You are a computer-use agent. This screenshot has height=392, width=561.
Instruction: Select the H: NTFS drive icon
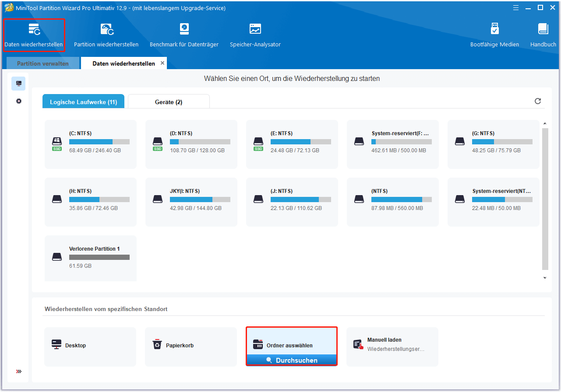pyautogui.click(x=57, y=199)
